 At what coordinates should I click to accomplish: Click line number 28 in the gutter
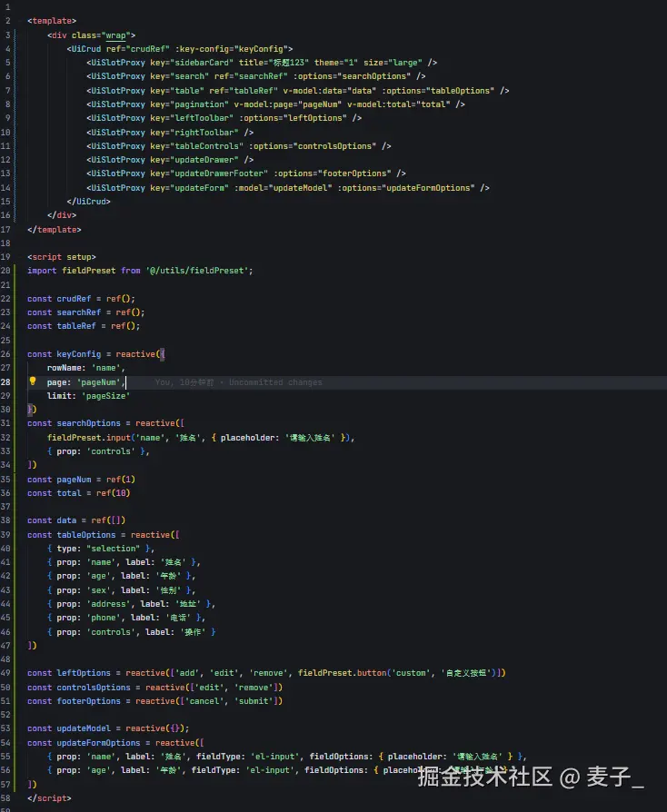pyautogui.click(x=7, y=382)
